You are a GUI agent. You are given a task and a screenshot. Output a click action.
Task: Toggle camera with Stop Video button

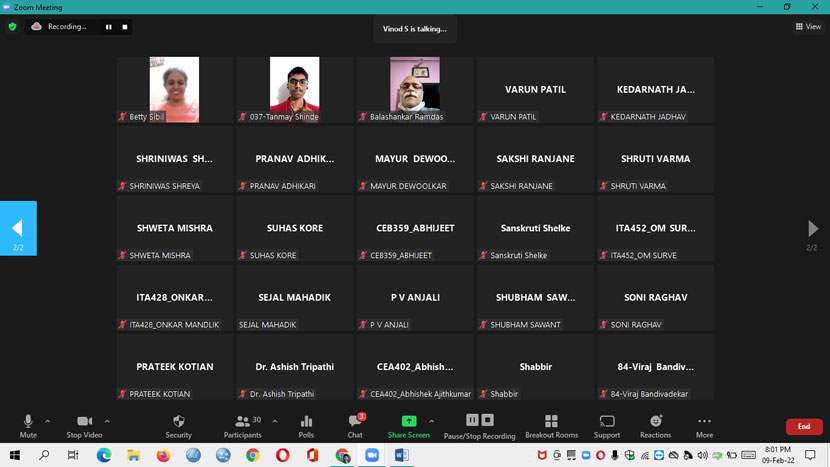click(x=84, y=426)
